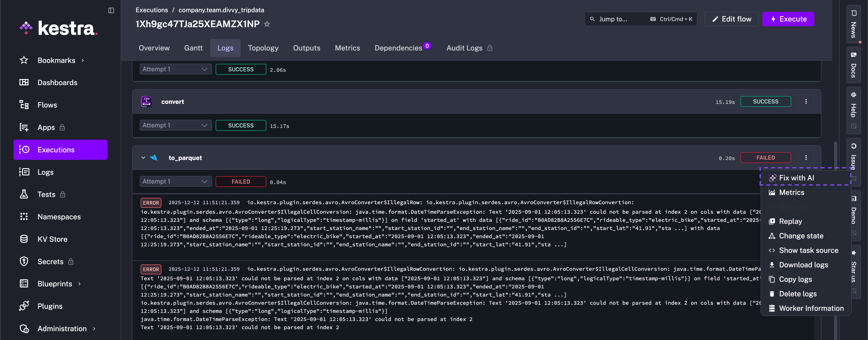
Task: Open the convert task Attempt 1 dropdown
Action: pos(175,125)
